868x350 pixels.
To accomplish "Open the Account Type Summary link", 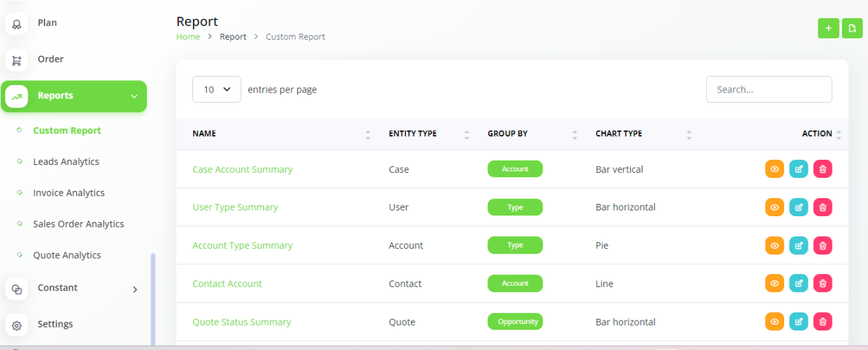I will pos(242,246).
